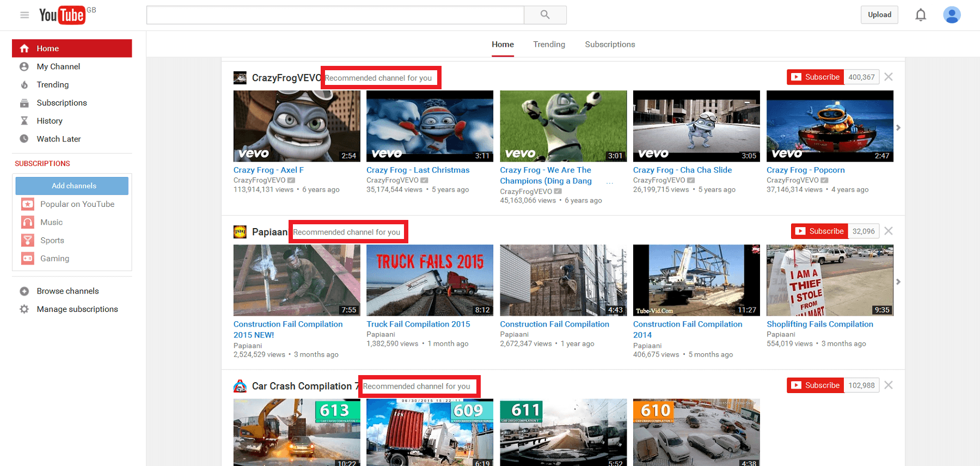
Task: Click the YouTube logo
Action: tap(62, 15)
